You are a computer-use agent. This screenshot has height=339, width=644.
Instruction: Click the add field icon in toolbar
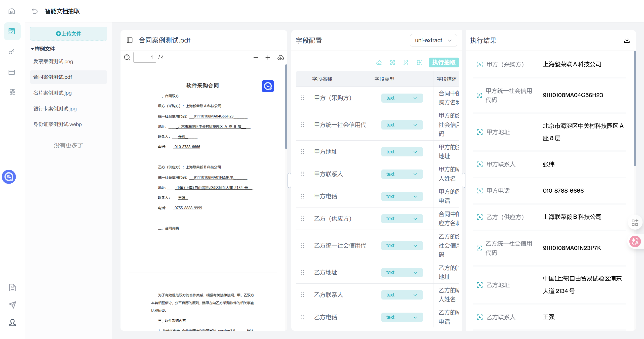coord(420,62)
